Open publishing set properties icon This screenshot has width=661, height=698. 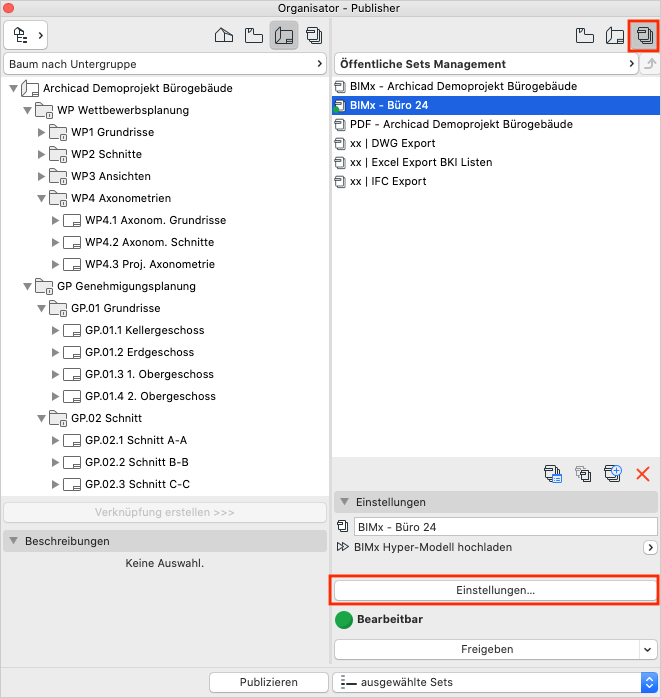(553, 474)
